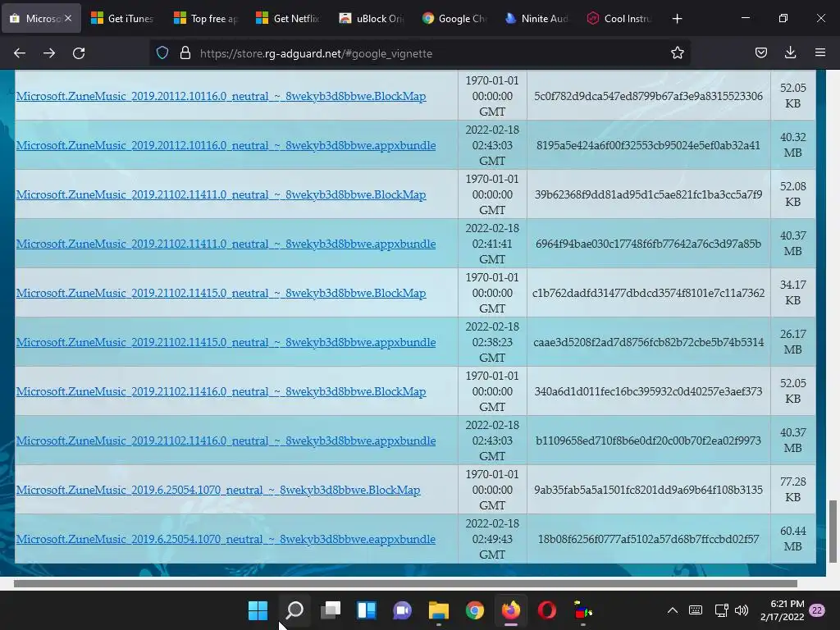The height and width of the screenshot is (630, 840).
Task: Open the Widgets panel
Action: (x=367, y=610)
